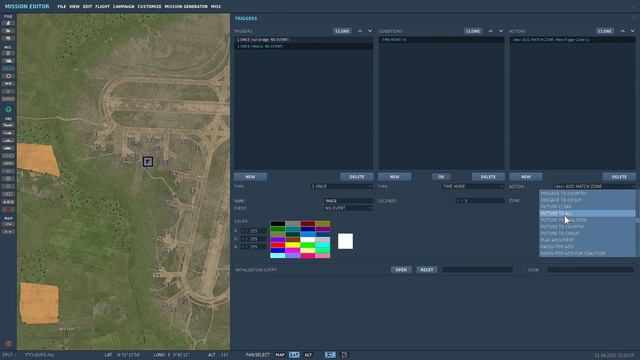Choose PICTURE TO GROUP from action list
Image resolution: width=640 pixels, height=360 pixels.
pyautogui.click(x=587, y=233)
